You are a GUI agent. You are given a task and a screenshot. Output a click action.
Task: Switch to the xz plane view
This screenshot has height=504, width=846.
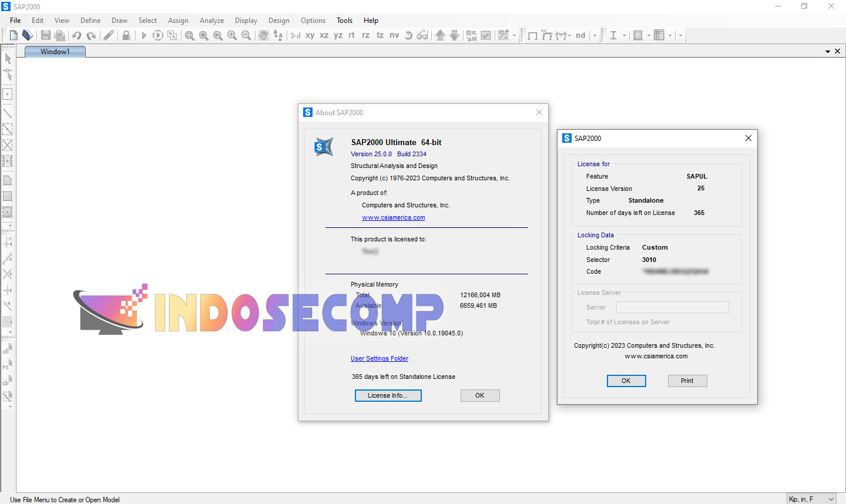324,35
